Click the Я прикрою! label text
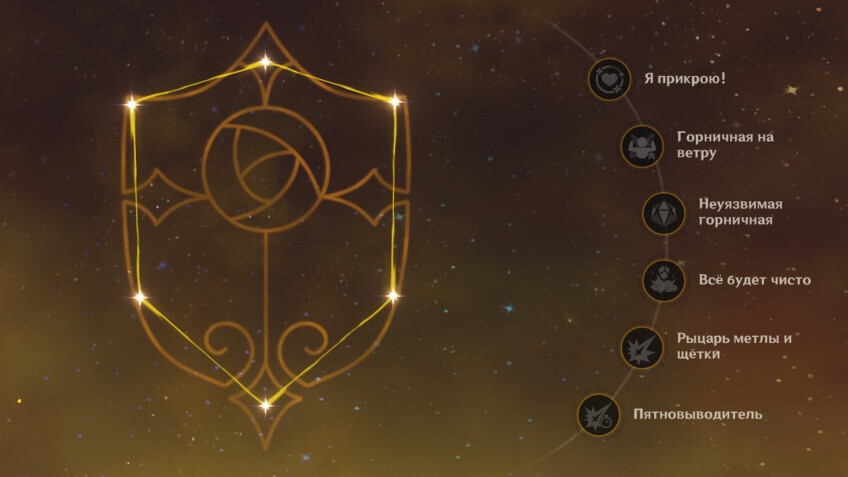The width and height of the screenshot is (848, 477). pyautogui.click(x=685, y=78)
